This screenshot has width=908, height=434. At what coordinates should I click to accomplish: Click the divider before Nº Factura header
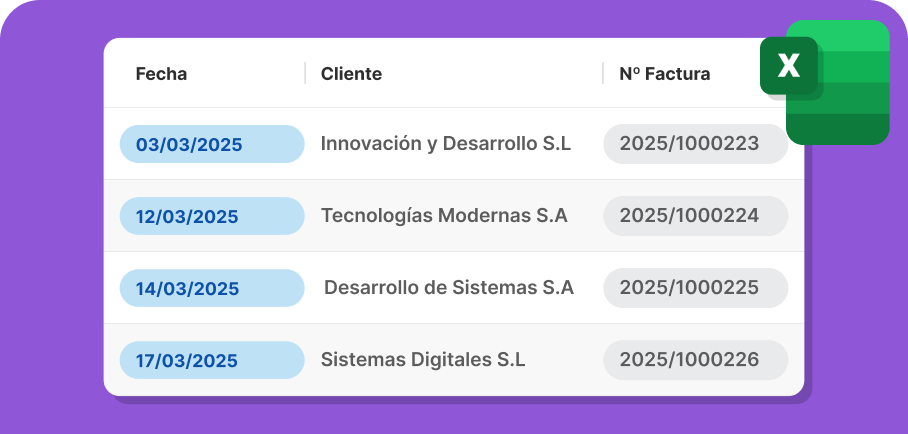[x=603, y=73]
